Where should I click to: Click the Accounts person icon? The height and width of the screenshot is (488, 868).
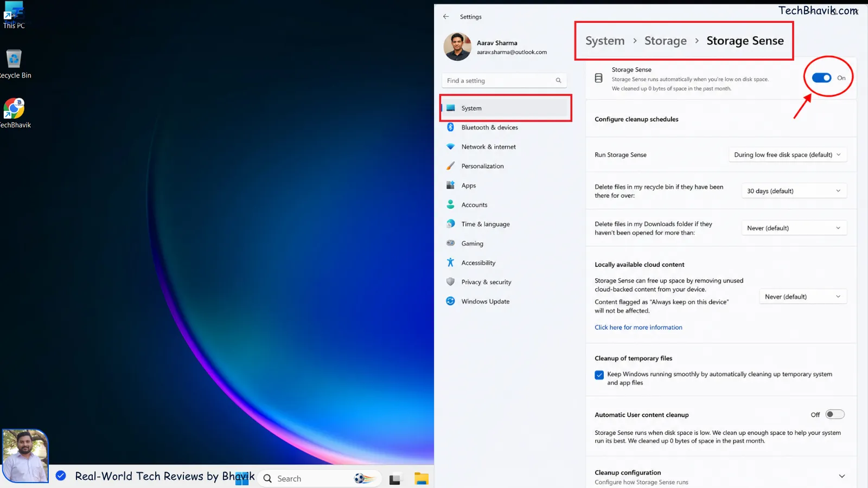tap(450, 204)
